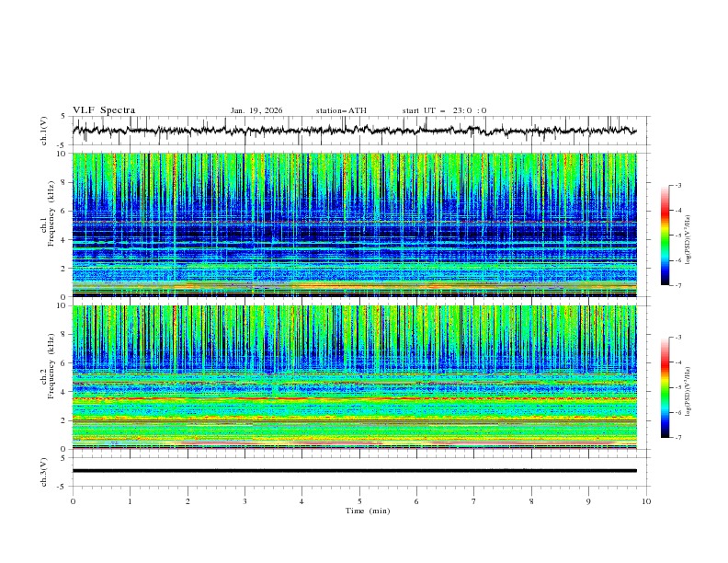Click the log(PSD) label beside ch.2 colorbar
The width and height of the screenshot is (728, 563).
pos(688,392)
